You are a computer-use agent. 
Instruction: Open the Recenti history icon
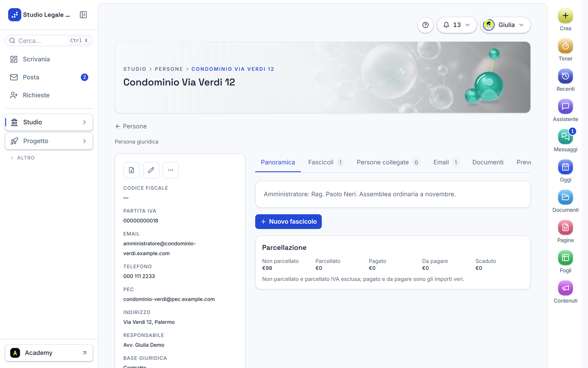[x=565, y=76]
